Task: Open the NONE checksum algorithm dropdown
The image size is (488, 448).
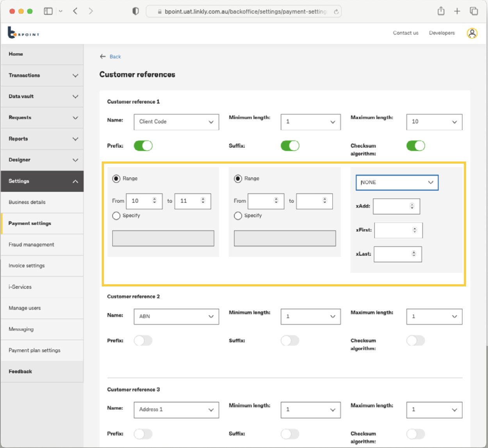Action: [397, 182]
